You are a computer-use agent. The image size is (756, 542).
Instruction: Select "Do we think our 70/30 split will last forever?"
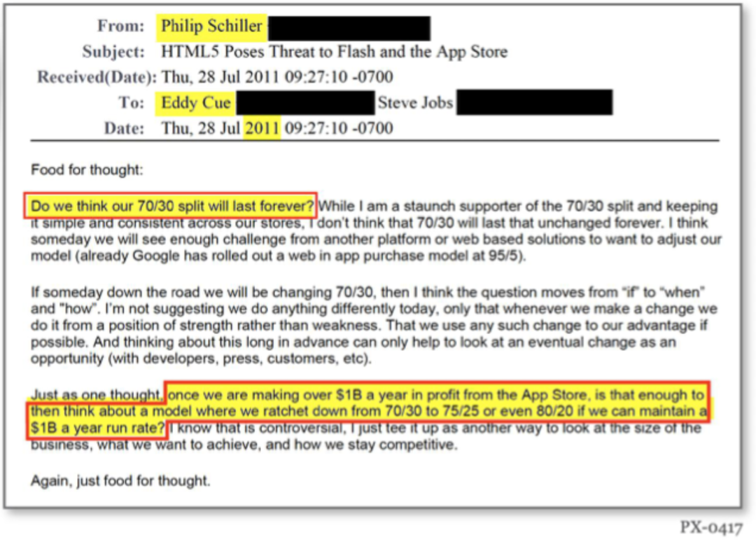pyautogui.click(x=172, y=207)
